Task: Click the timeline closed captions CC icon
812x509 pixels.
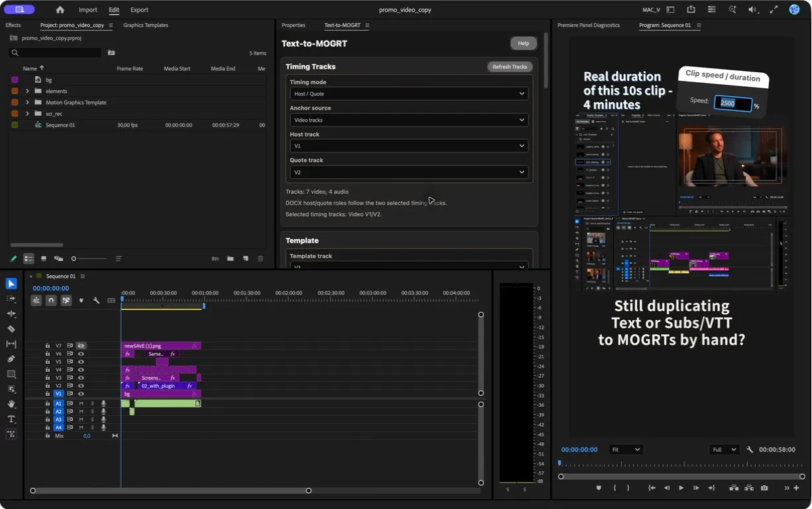Action: pyautogui.click(x=111, y=300)
